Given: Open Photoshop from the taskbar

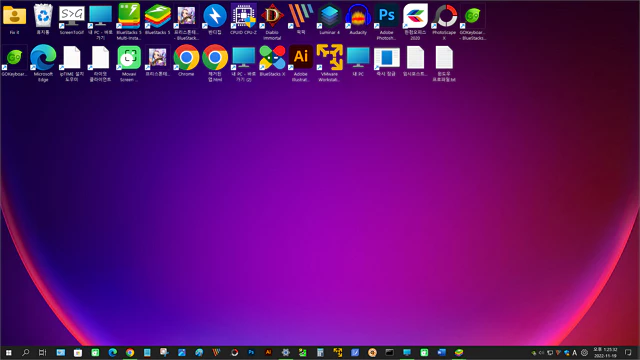Looking at the screenshot, I should (251, 352).
